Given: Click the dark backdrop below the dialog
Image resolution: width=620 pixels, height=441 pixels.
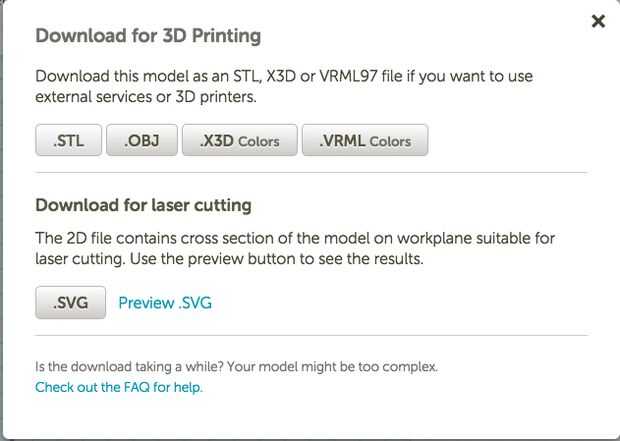Looking at the screenshot, I should tap(310, 438).
